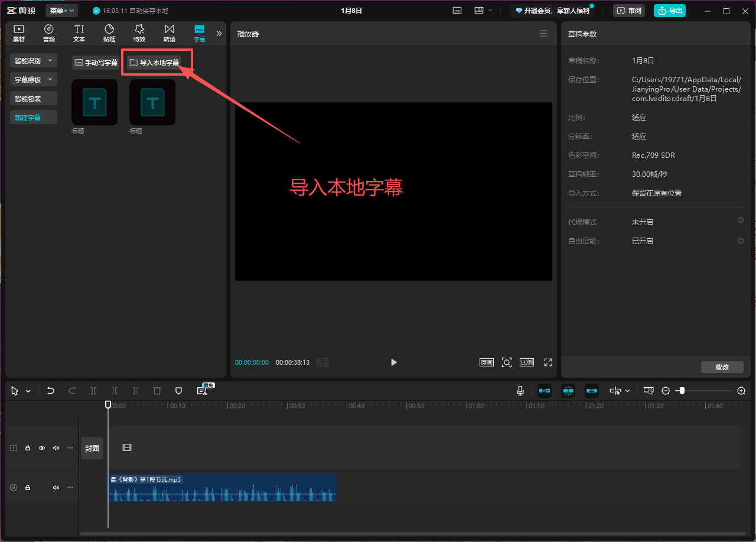Open the 菜单 dropdown menu
Viewport: 756px width, 542px height.
61,11
